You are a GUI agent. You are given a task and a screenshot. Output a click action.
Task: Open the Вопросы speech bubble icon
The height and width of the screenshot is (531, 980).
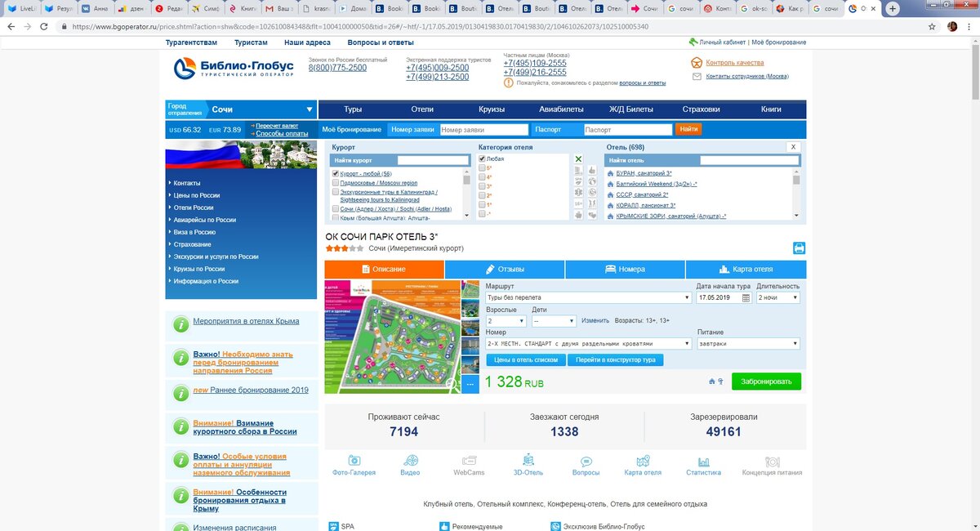(586, 462)
